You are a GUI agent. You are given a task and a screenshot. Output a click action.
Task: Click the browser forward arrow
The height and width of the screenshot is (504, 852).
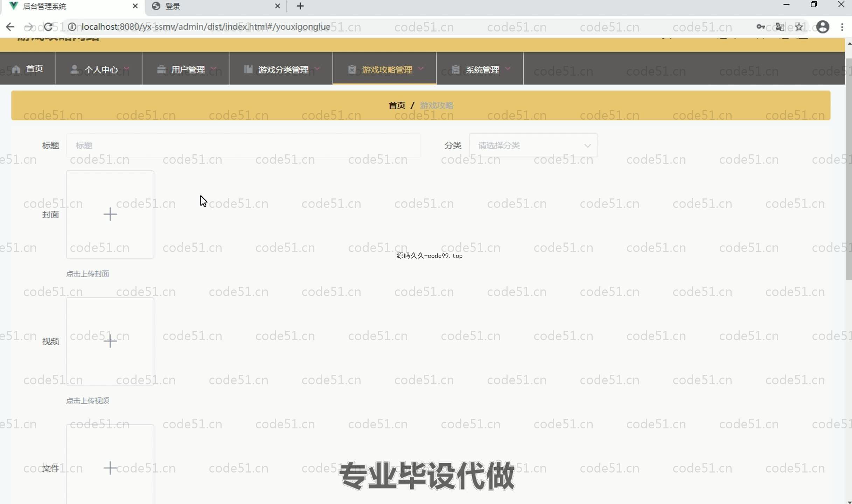(x=29, y=27)
